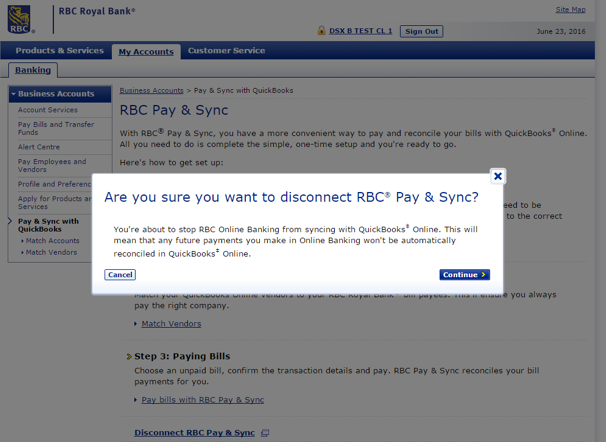Click the new-window icon beside Disconnect RBC Pay & Sync

[265, 433]
